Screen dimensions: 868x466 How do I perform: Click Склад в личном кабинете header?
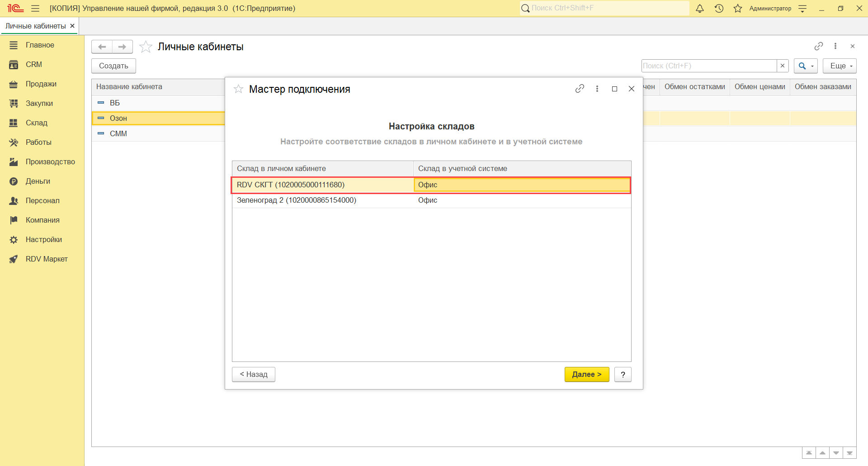tap(323, 168)
